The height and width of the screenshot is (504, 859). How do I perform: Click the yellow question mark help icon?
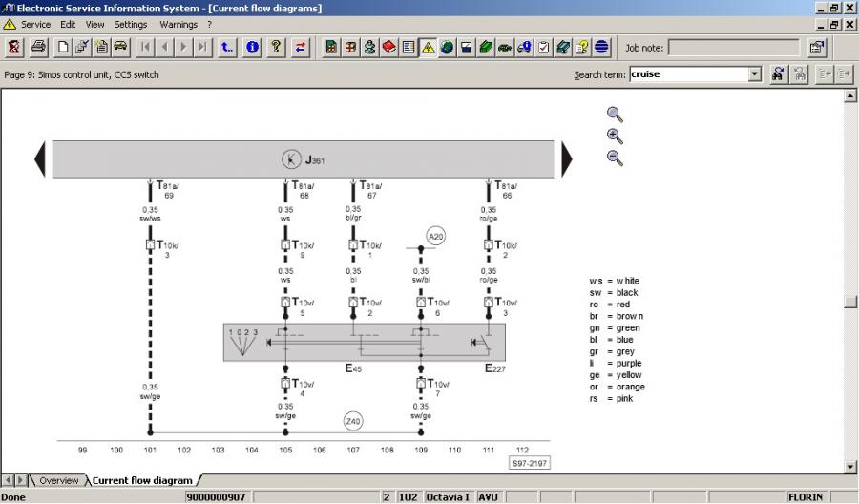pos(275,47)
